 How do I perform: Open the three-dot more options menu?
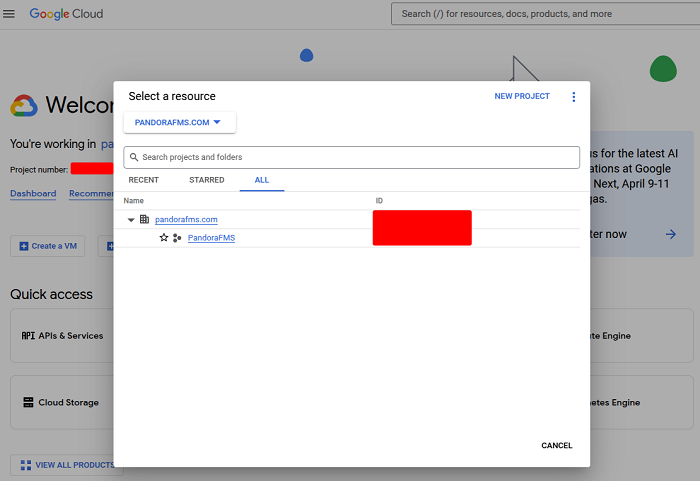(573, 97)
